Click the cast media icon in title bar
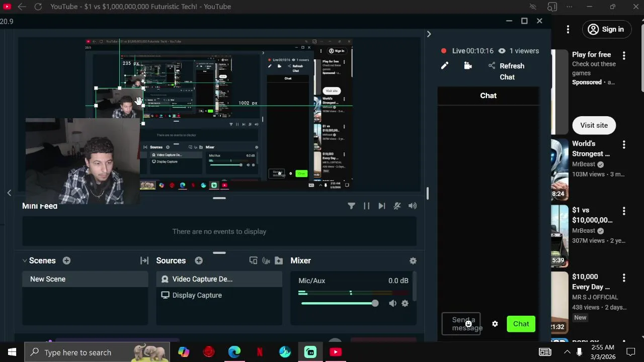The height and width of the screenshot is (362, 644). tap(552, 7)
